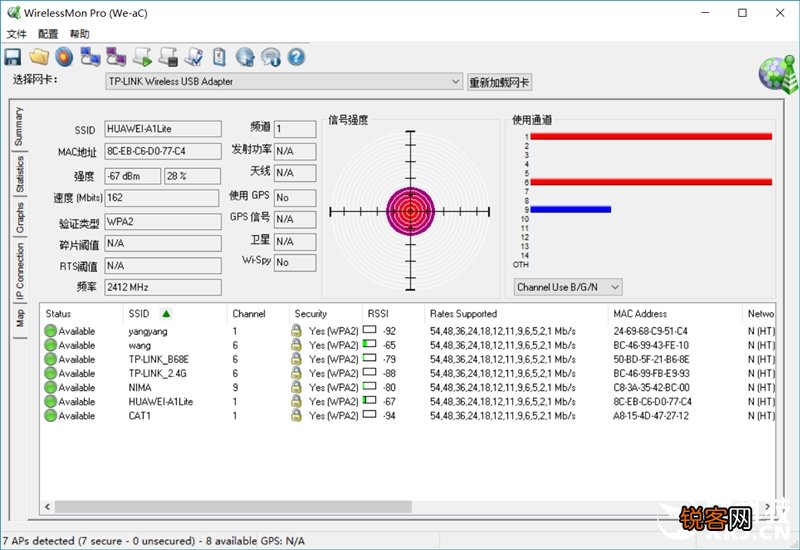The image size is (800, 550).
Task: Click the -67 dBm strength field
Action: (x=133, y=176)
